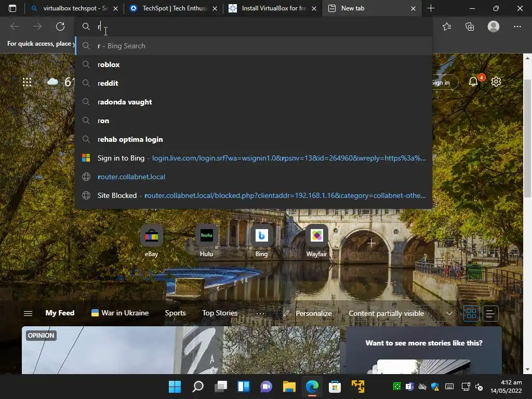Open the Sign in to Bing history suggestion

coord(253,158)
